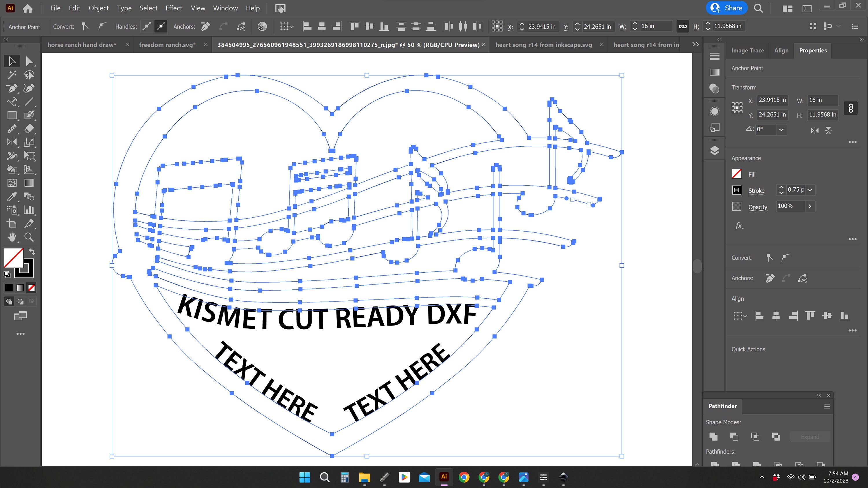Switch to the Image Trace tab
Viewport: 868px width, 488px height.
pos(748,50)
